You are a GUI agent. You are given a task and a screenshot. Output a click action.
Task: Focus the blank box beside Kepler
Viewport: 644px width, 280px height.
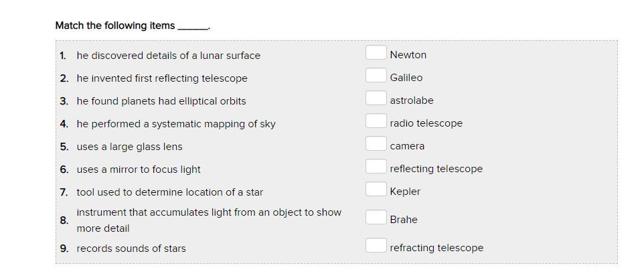376,190
